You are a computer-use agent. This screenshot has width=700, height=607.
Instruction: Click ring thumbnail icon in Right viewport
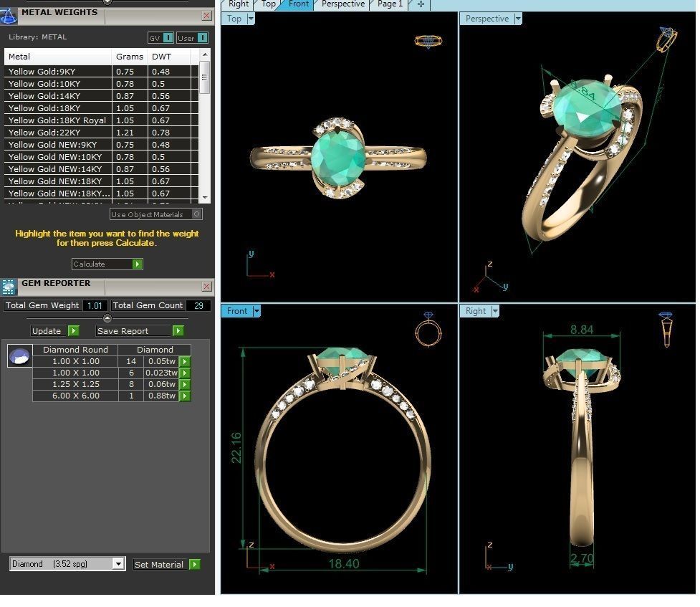pos(666,330)
